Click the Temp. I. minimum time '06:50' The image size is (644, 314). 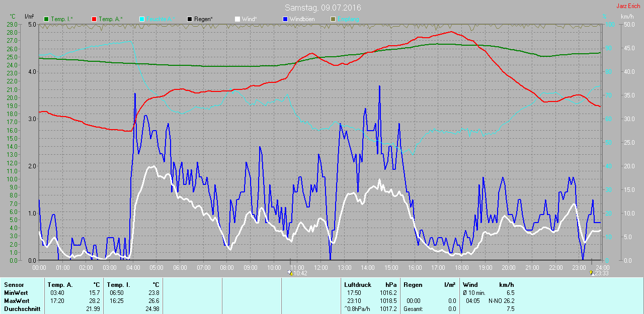click(x=116, y=293)
